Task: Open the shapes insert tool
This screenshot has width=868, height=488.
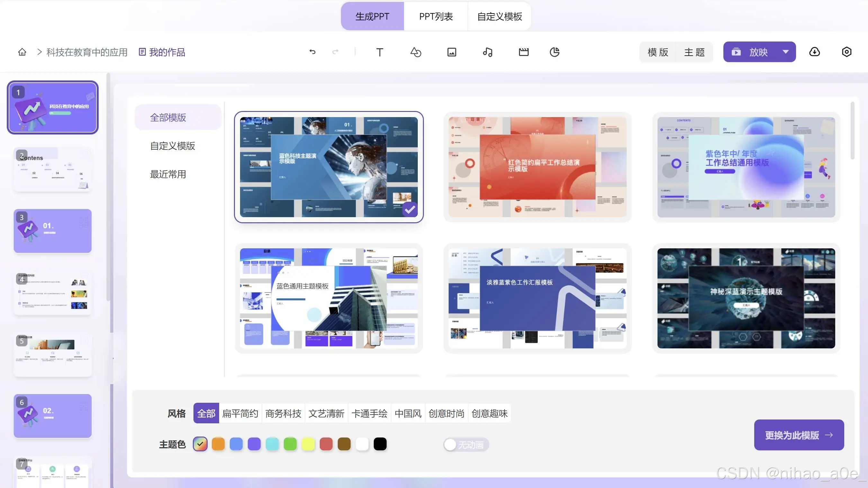Action: point(416,52)
